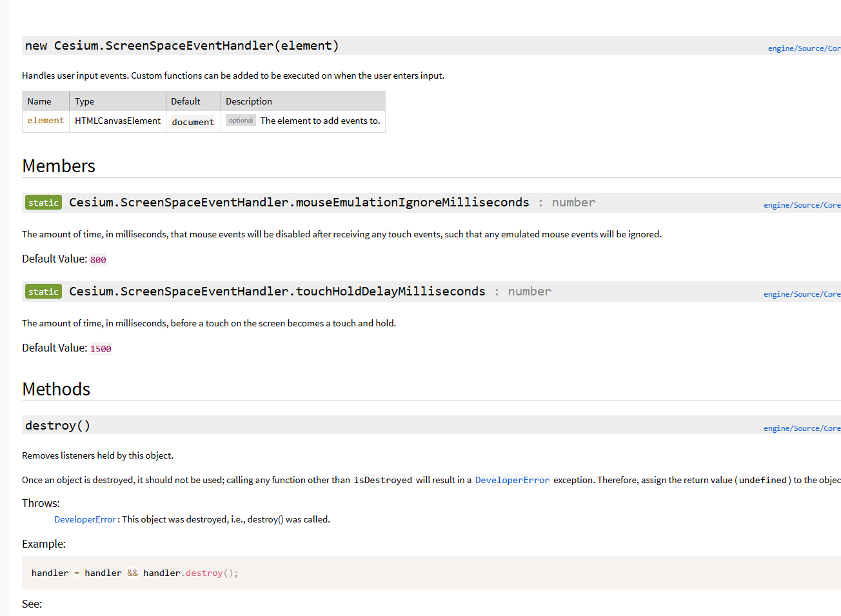Open source link for mouseEmulationIgnoreMilliseconds

tap(802, 205)
